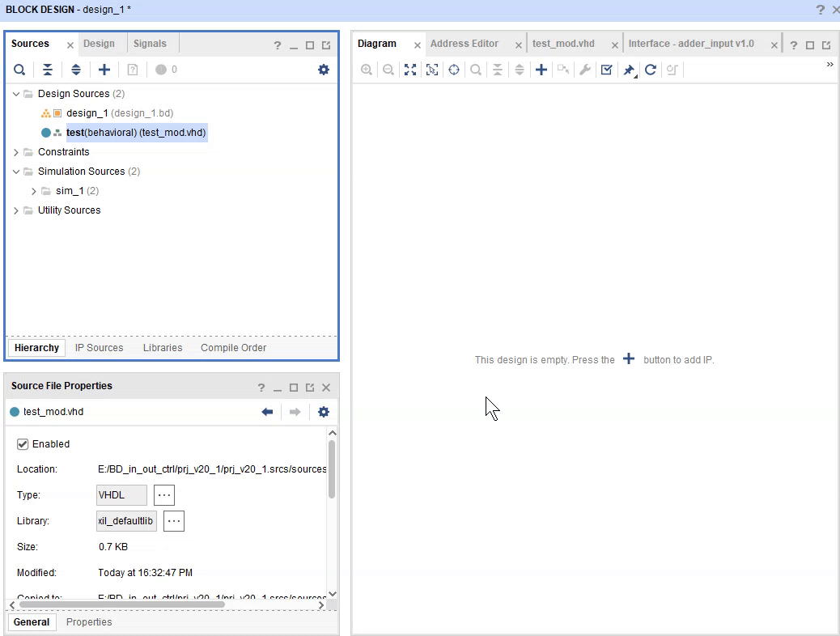Validate design with checkmark icon

click(606, 70)
